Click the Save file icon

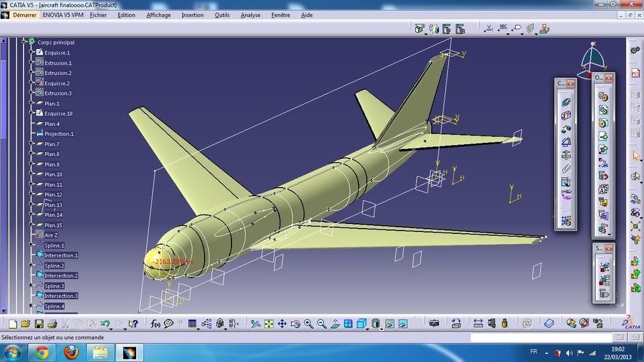(x=39, y=324)
